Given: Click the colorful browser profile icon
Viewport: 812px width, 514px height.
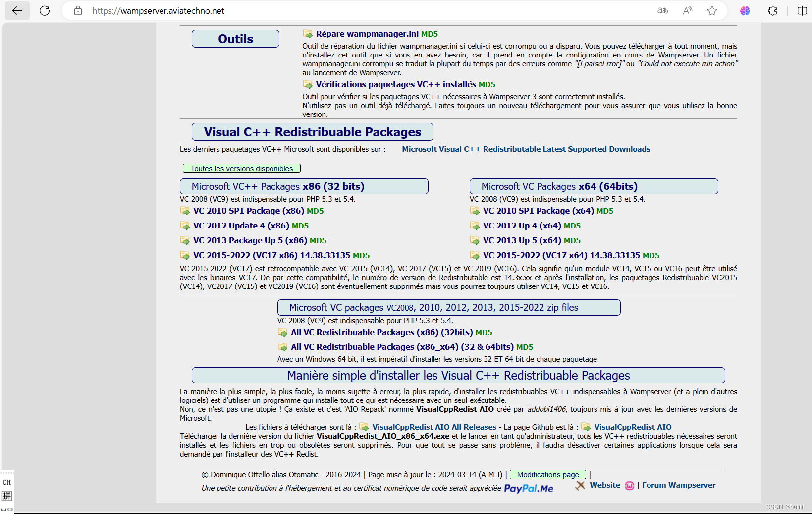Looking at the screenshot, I should coord(745,10).
